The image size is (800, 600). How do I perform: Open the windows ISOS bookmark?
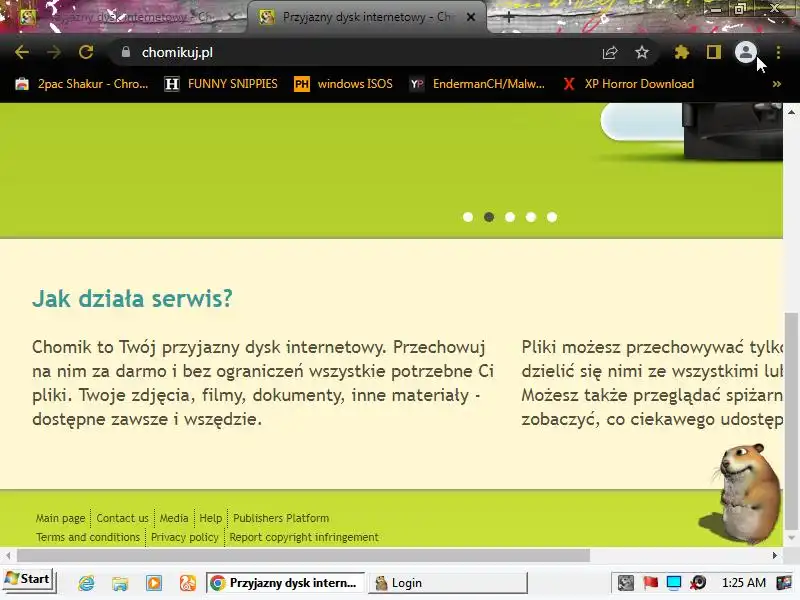(343, 84)
